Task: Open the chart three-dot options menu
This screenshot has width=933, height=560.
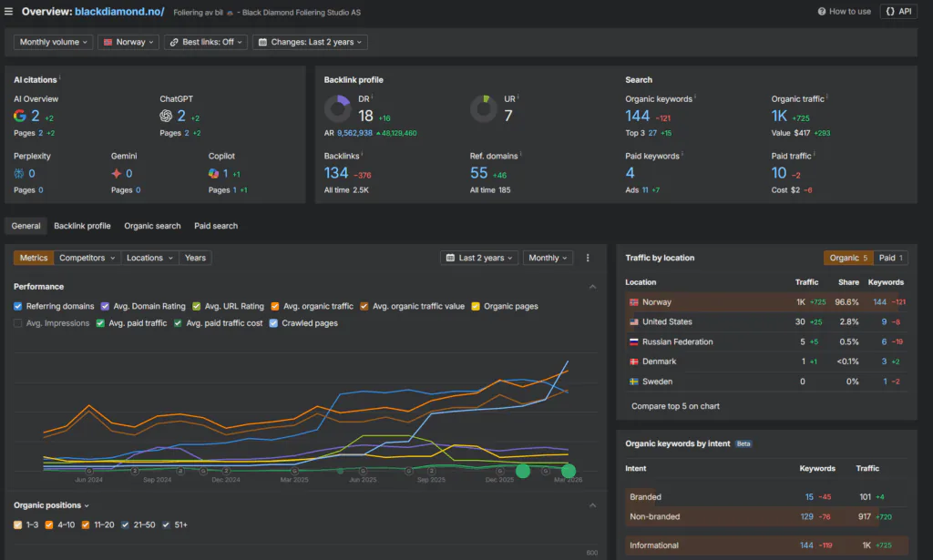Action: [588, 258]
